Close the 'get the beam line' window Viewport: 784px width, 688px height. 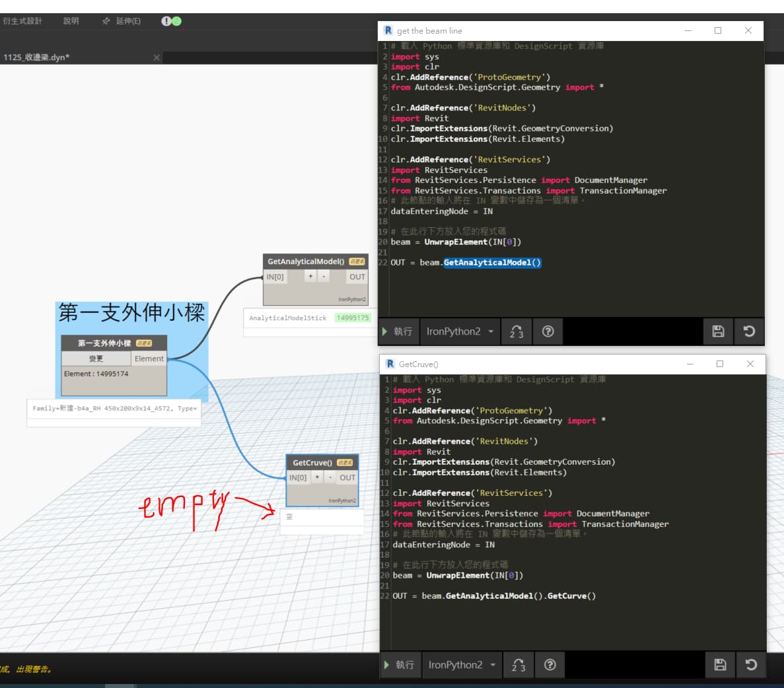pyautogui.click(x=748, y=30)
